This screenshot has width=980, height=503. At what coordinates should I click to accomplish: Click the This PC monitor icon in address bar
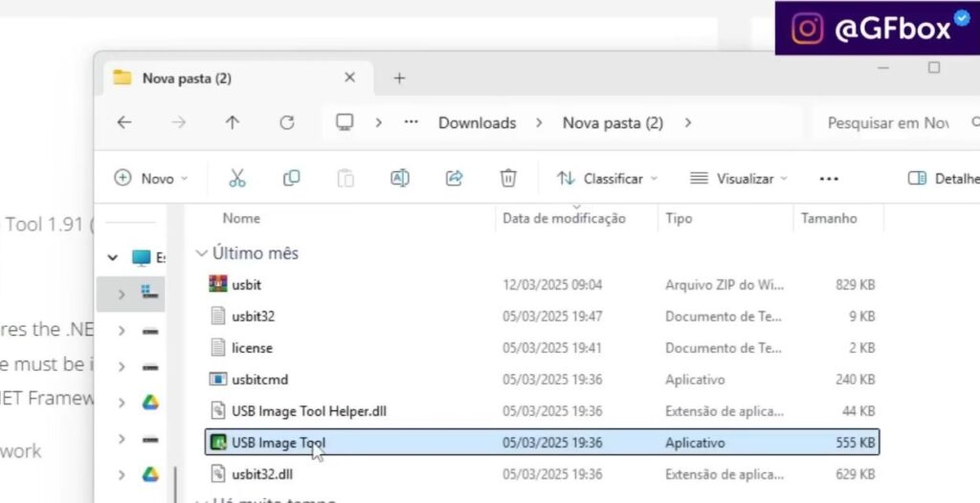coord(345,121)
